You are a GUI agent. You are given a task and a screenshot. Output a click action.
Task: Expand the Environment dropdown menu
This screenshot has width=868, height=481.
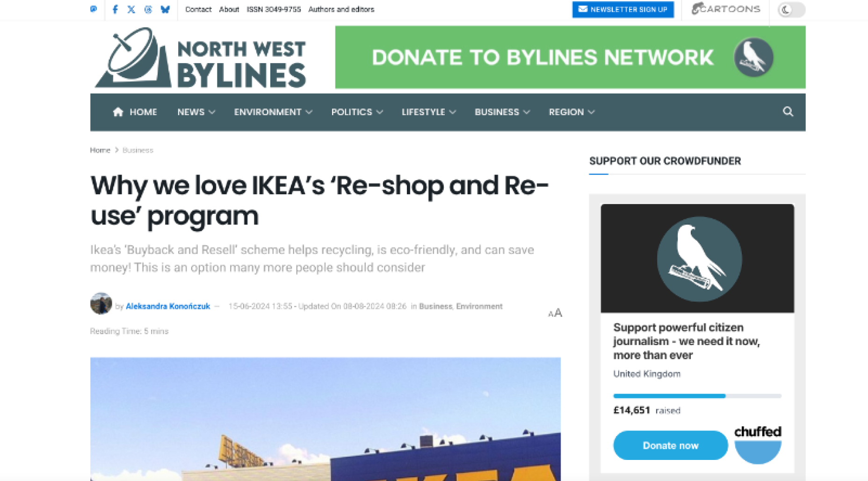(273, 112)
